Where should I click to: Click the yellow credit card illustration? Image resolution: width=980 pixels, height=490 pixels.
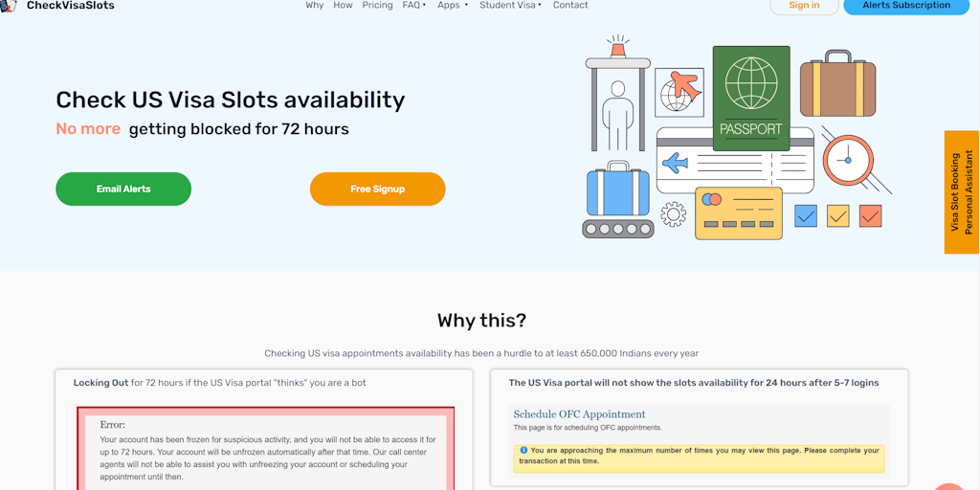(x=739, y=213)
